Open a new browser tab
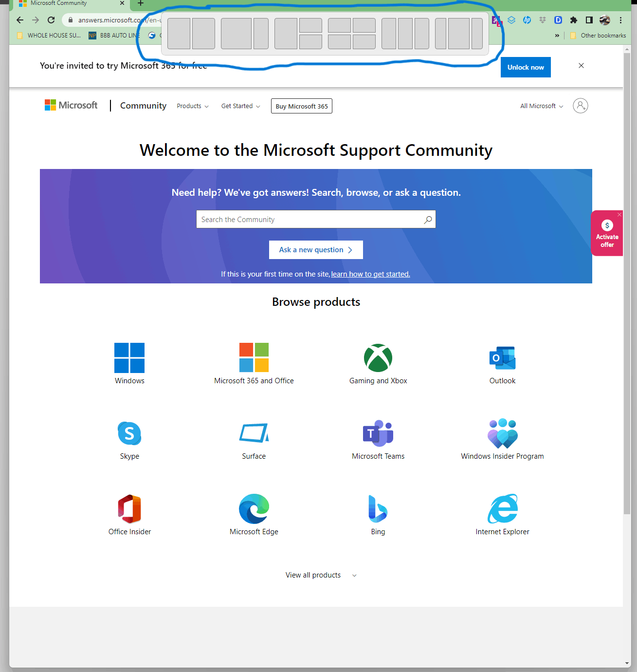 [x=141, y=3]
